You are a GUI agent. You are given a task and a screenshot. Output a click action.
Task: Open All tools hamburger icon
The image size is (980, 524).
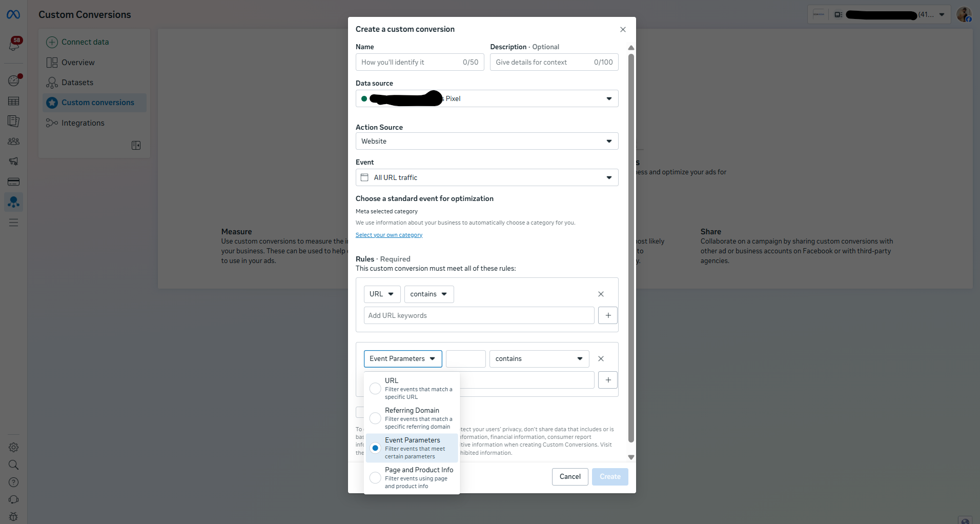[14, 223]
